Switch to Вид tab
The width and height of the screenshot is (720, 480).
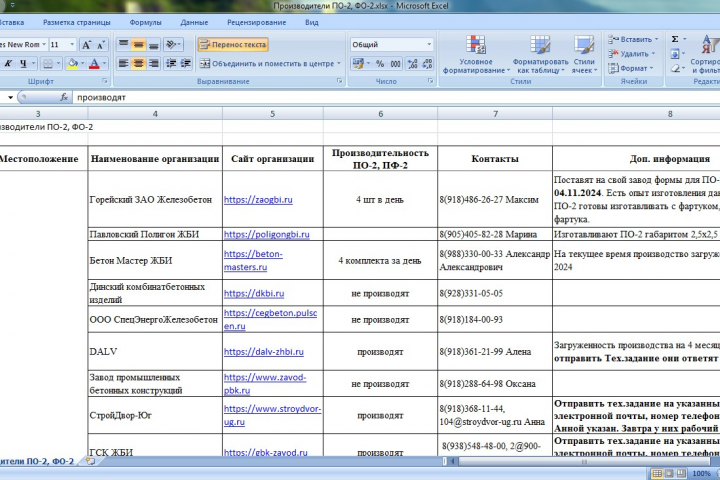tap(311, 22)
